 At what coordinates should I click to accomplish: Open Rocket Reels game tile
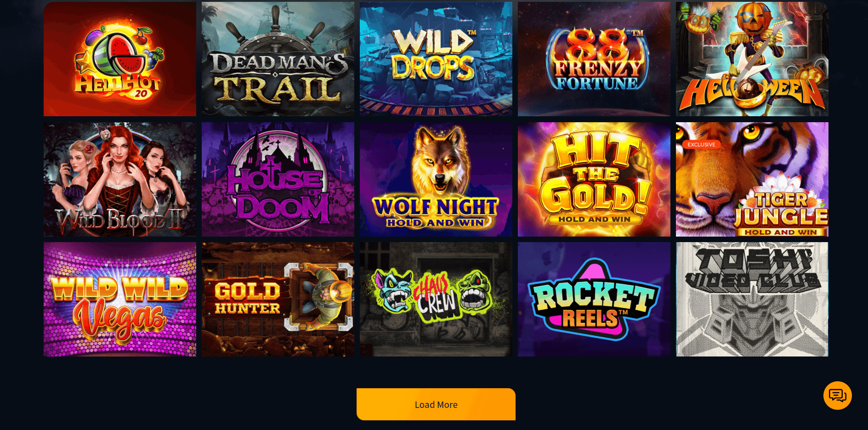[594, 300]
